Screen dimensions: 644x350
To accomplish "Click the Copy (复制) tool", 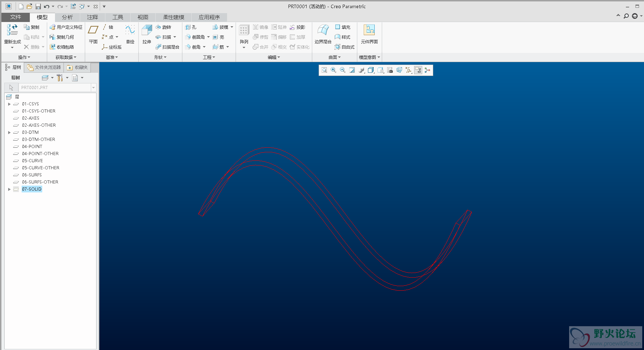I will point(32,27).
